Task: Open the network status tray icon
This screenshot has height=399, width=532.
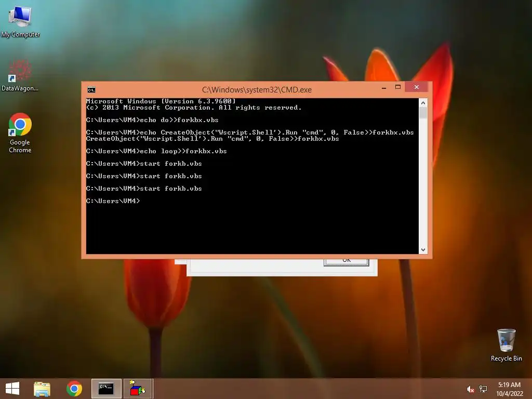Action: (x=483, y=389)
